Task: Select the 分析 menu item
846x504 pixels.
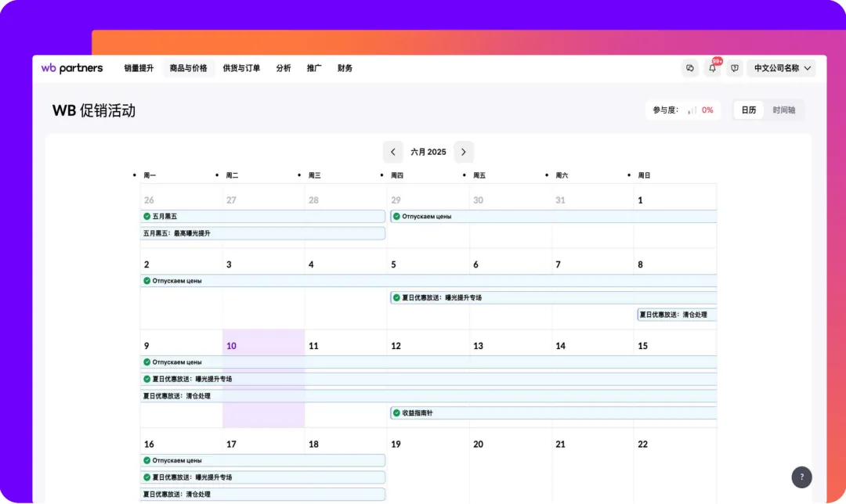Action: [284, 68]
